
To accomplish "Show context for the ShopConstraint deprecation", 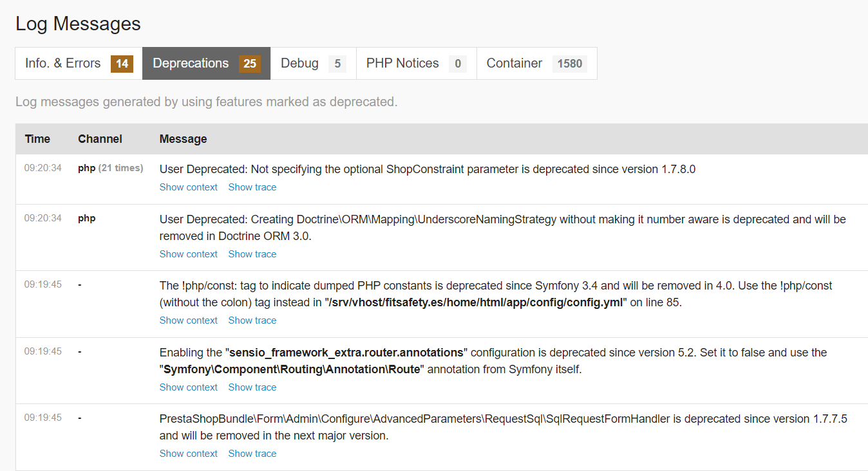I will [x=189, y=187].
